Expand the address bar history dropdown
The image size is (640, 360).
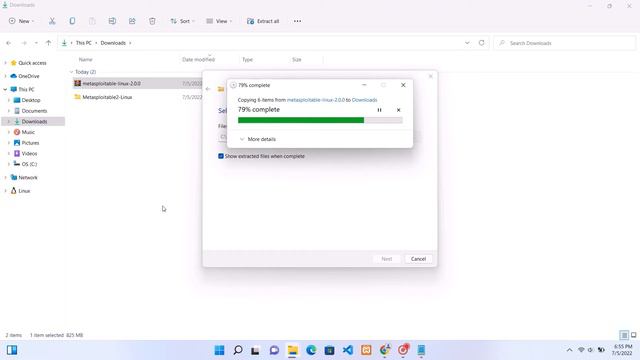[467, 43]
